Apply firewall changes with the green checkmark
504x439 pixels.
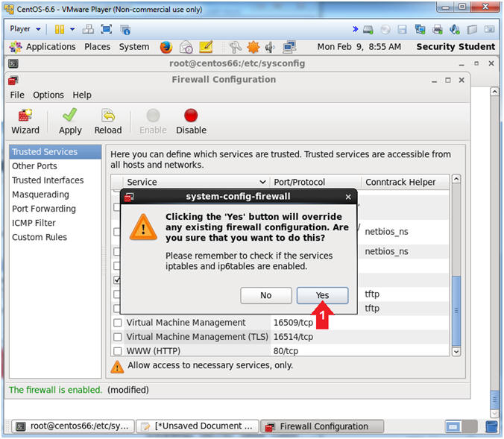tap(70, 121)
